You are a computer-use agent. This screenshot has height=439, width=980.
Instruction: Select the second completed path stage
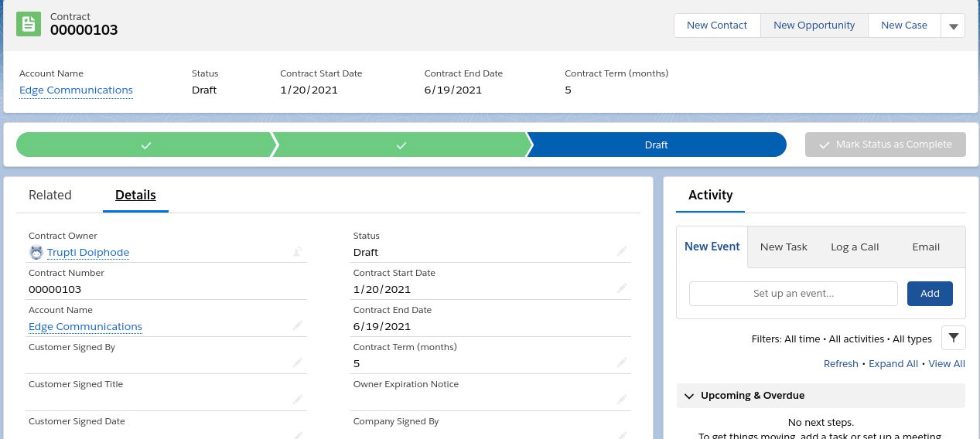[401, 145]
